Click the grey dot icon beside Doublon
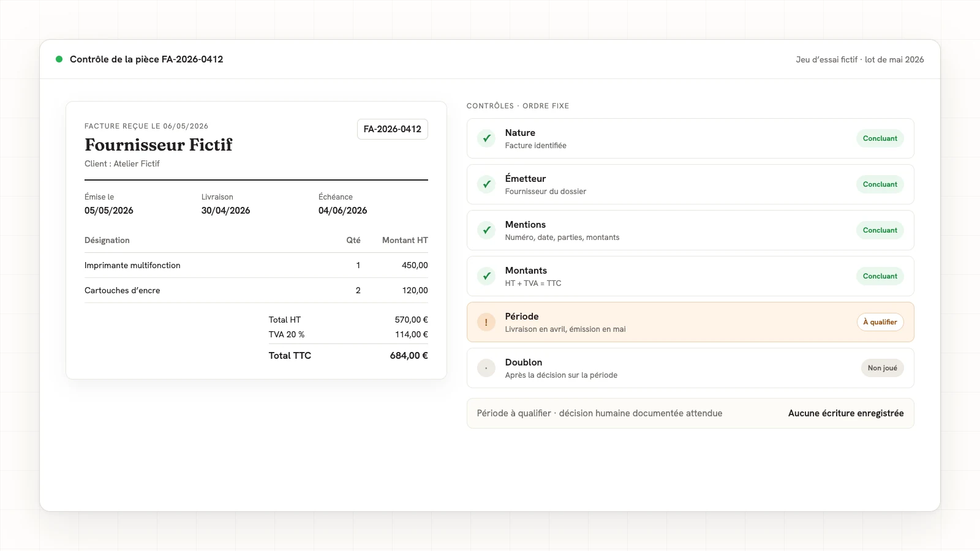The width and height of the screenshot is (980, 551). (486, 368)
